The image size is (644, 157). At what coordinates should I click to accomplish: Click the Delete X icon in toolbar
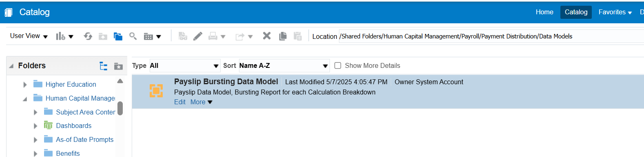pos(267,36)
